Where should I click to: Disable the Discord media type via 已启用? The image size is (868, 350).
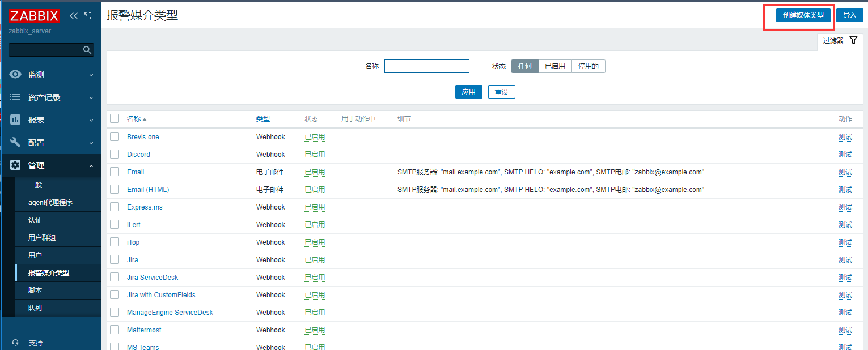pos(315,154)
